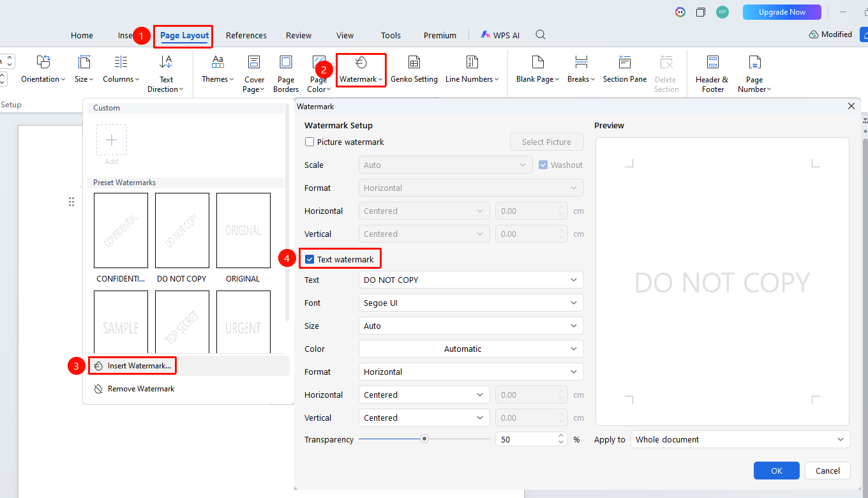Open the Color dropdown set to Automatic

471,349
